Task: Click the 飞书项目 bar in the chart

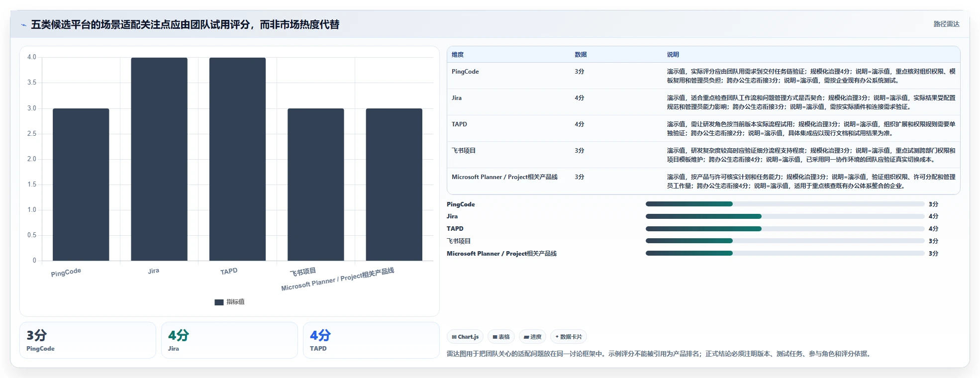Action: (x=316, y=185)
